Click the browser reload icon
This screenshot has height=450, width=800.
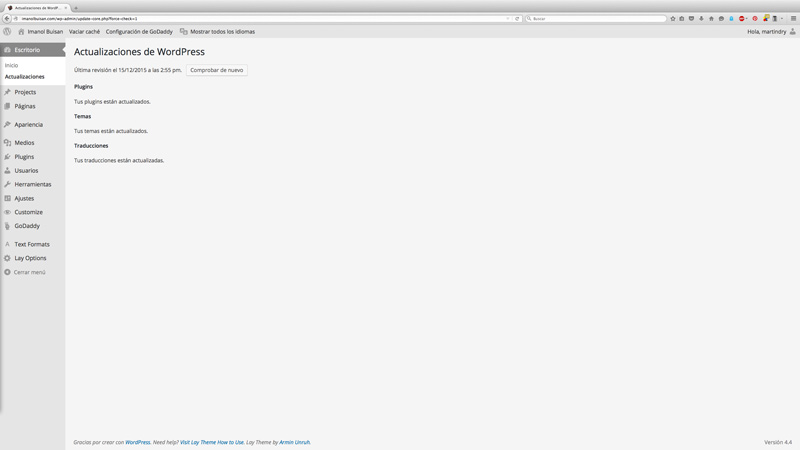tap(517, 18)
